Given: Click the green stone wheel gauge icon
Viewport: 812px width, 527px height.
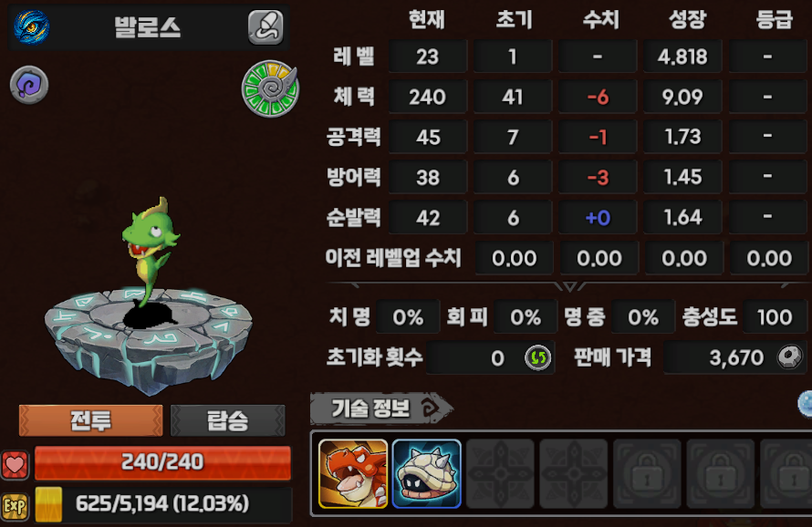Looking at the screenshot, I should click(x=270, y=88).
